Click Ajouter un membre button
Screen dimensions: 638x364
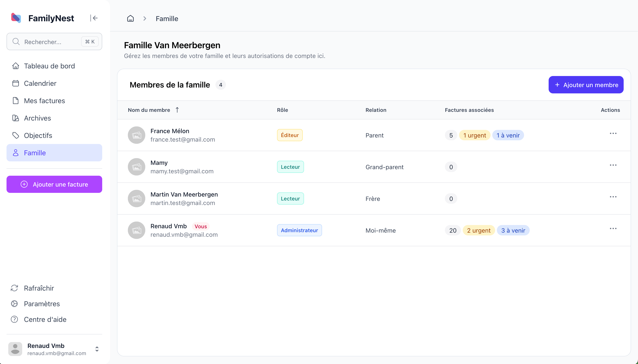[x=586, y=85]
